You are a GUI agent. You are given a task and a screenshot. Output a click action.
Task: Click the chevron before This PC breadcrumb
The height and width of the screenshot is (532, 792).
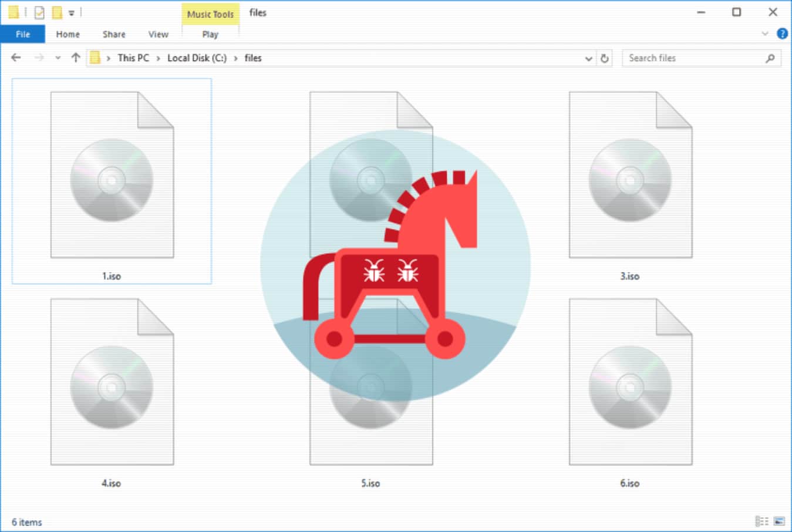pyautogui.click(x=109, y=58)
